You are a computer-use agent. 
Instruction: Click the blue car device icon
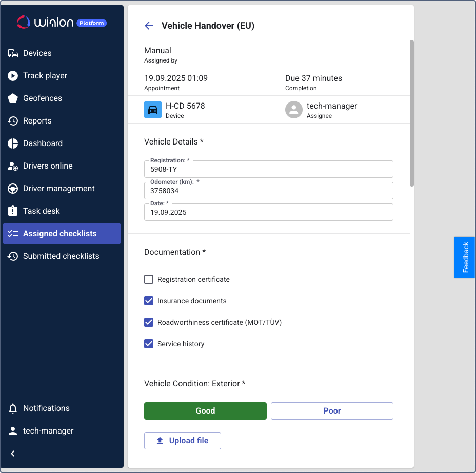coord(153,110)
